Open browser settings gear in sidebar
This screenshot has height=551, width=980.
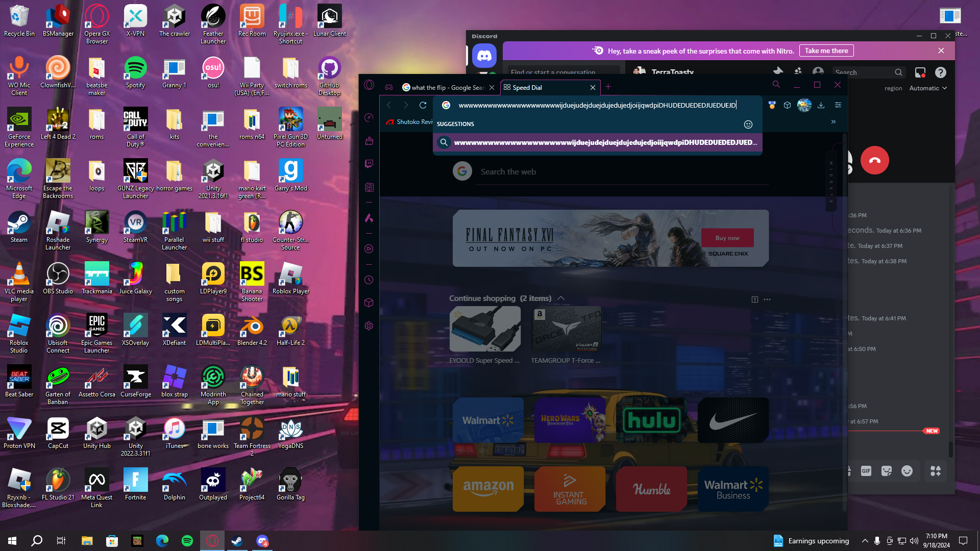pos(369,325)
